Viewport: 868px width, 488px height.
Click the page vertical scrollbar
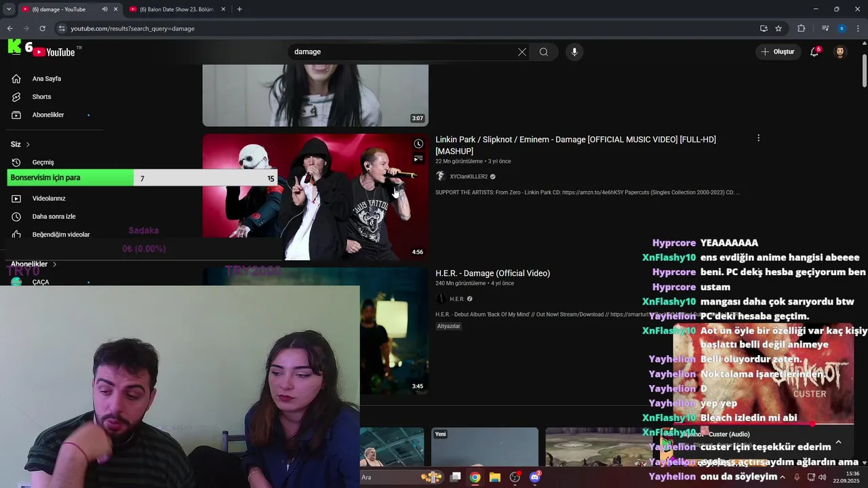(x=864, y=70)
